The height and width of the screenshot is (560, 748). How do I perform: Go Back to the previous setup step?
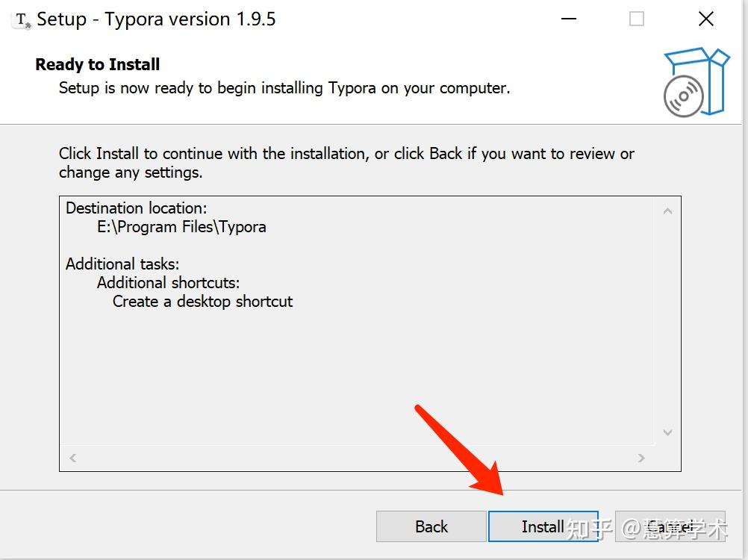431,526
